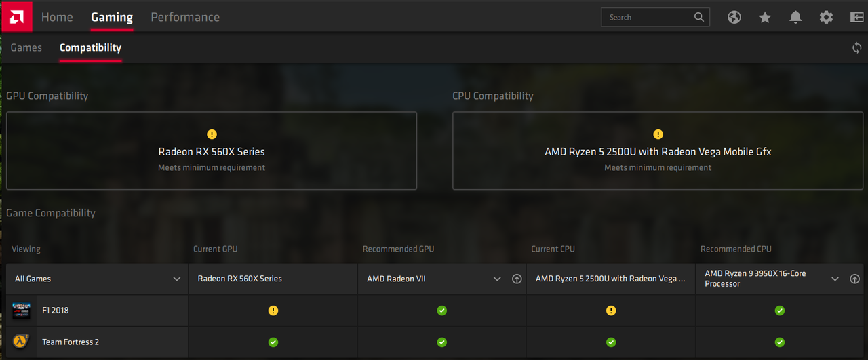
Task: Go to the Home tab
Action: 57,17
